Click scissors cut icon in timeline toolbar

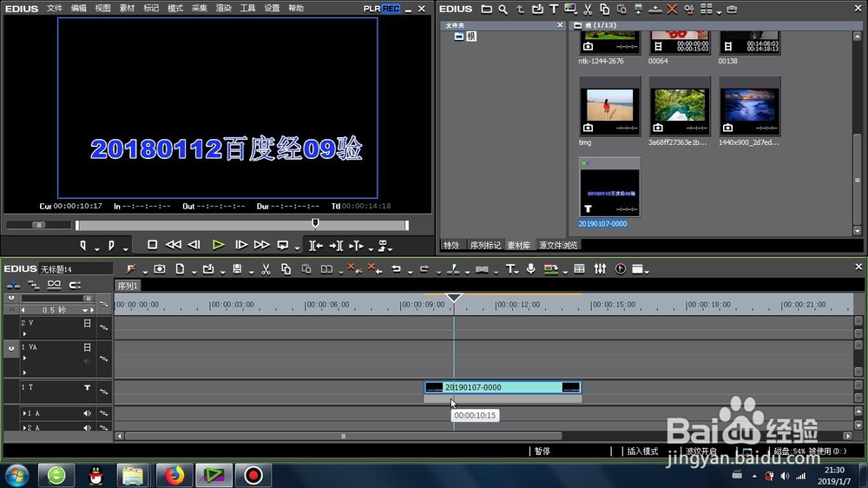tap(266, 269)
